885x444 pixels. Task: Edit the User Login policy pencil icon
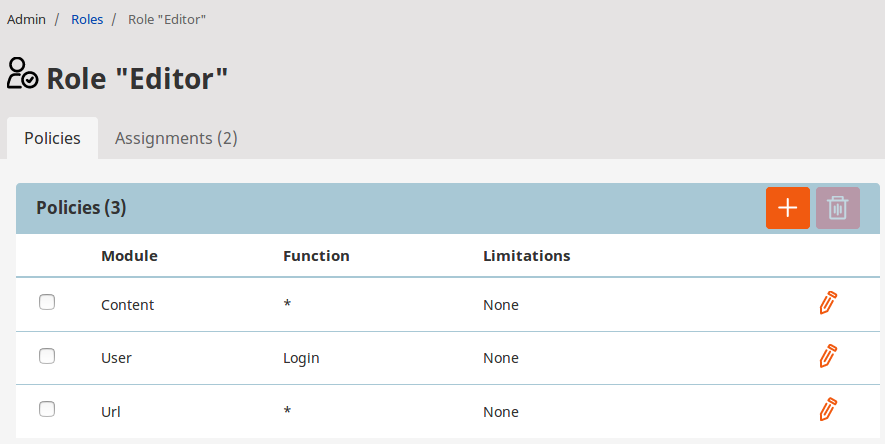[827, 356]
